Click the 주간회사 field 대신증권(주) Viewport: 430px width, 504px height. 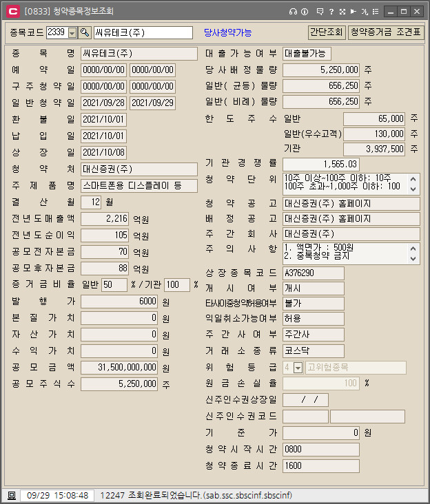tap(351, 234)
